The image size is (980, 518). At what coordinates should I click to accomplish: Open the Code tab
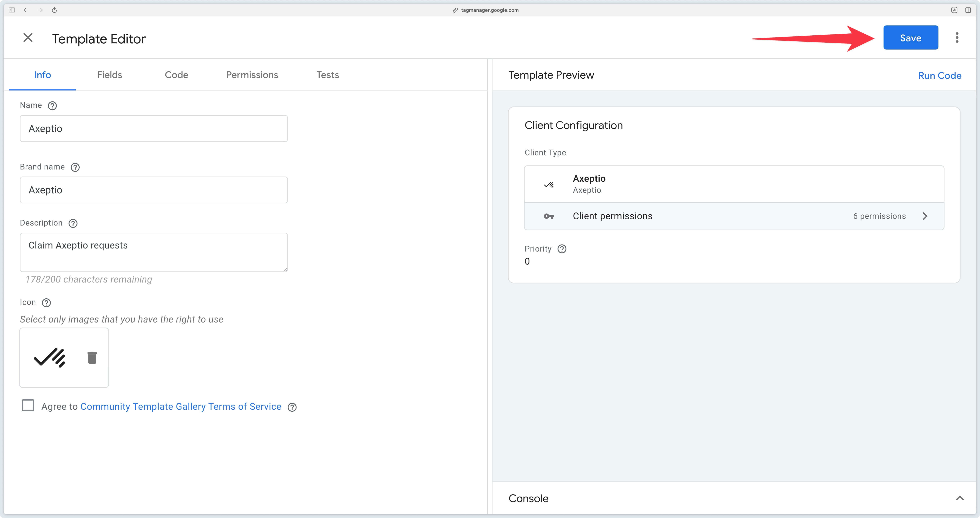click(x=176, y=75)
